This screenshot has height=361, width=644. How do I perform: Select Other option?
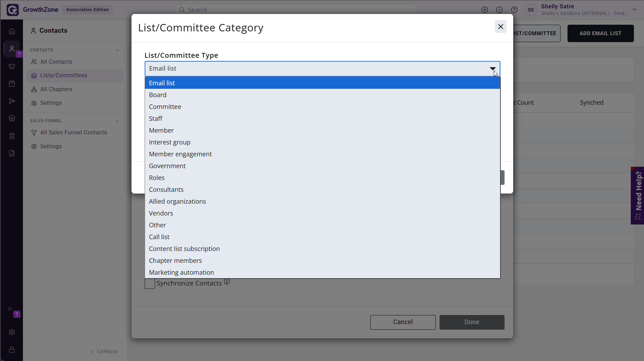coord(323,225)
